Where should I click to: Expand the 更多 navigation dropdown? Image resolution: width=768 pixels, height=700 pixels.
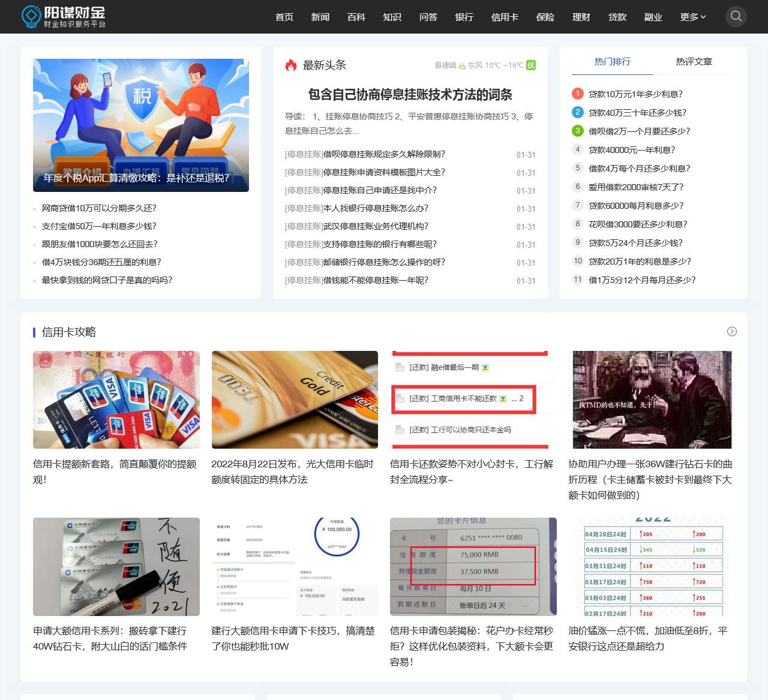click(x=693, y=17)
